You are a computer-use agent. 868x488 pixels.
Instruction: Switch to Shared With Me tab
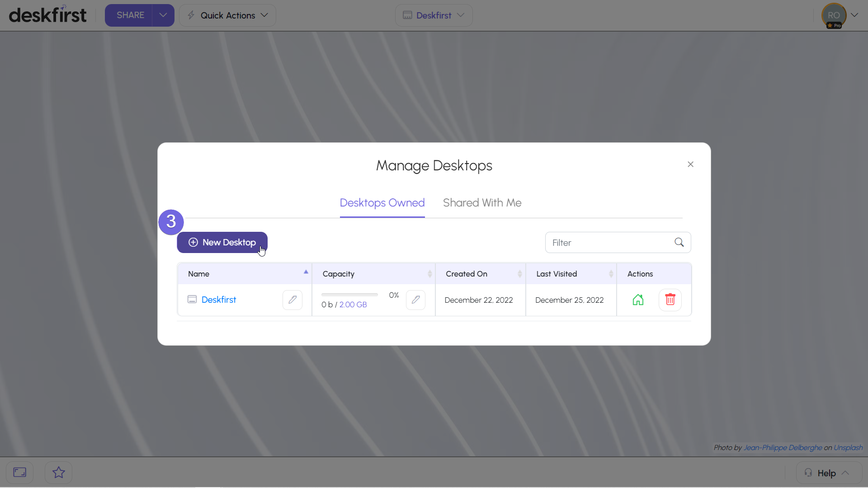tap(482, 203)
